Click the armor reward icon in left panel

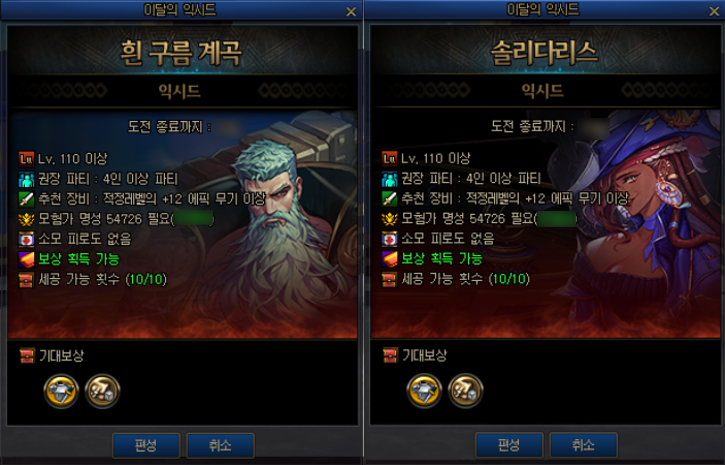coord(61,391)
